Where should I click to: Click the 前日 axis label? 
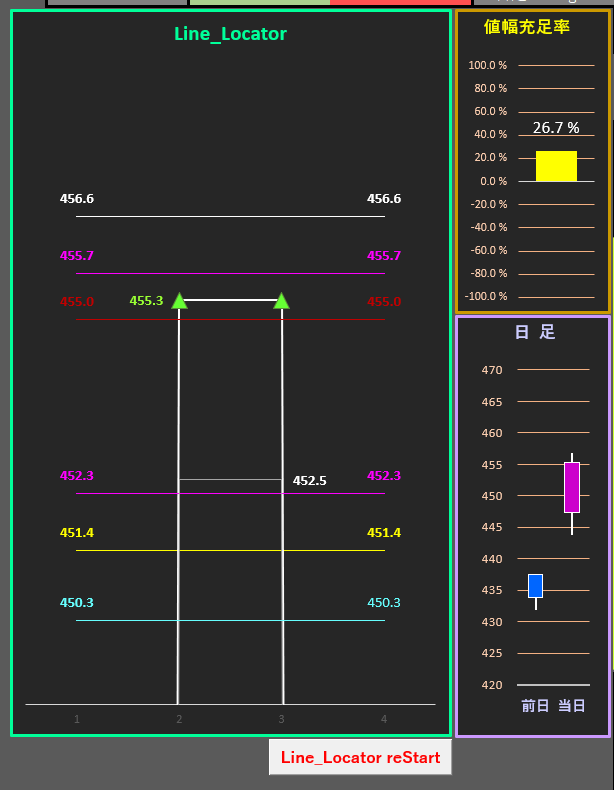[x=535, y=705]
